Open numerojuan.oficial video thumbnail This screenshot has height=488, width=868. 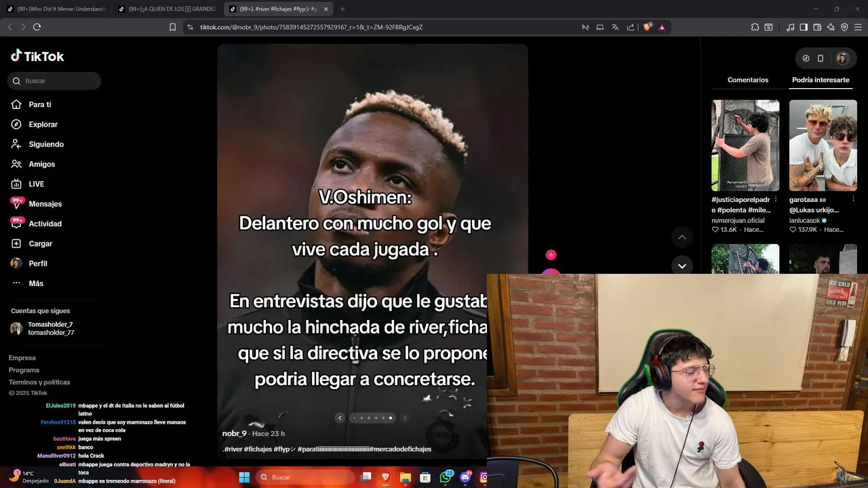(745, 145)
